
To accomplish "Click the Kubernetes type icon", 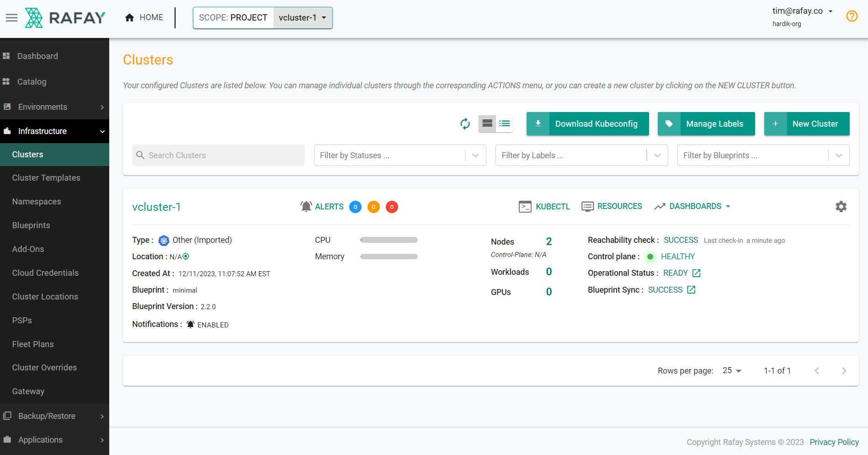I will click(x=164, y=240).
